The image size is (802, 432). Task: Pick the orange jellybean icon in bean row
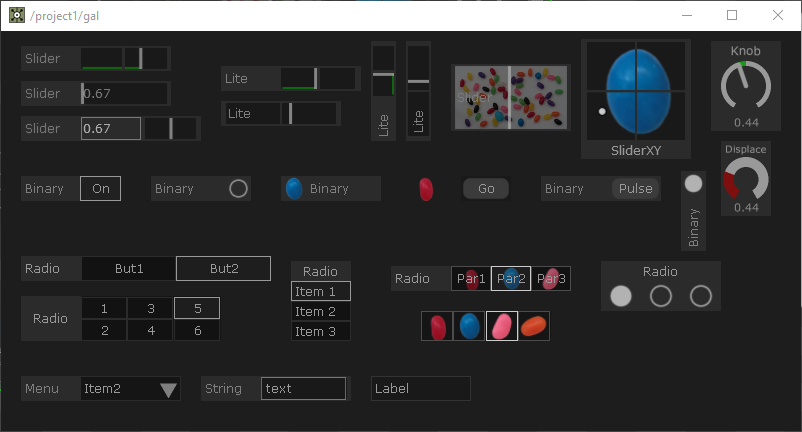tap(534, 326)
